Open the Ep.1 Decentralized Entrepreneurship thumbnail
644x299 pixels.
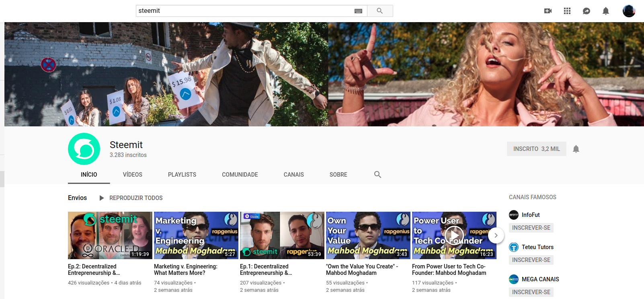pos(282,235)
